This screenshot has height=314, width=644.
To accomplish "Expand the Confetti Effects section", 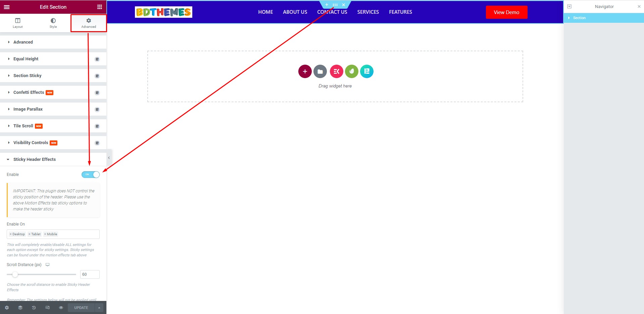I will [29, 92].
